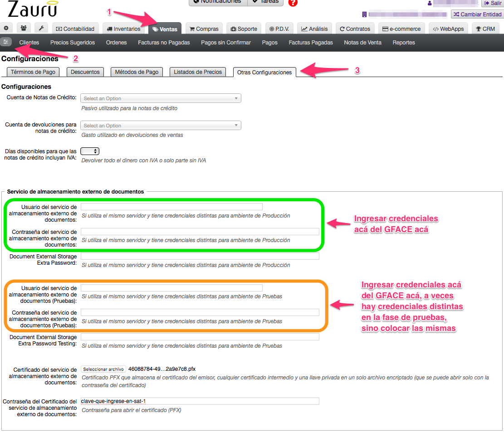Go to Clientes submenu
This screenshot has width=504, height=432.
point(29,43)
